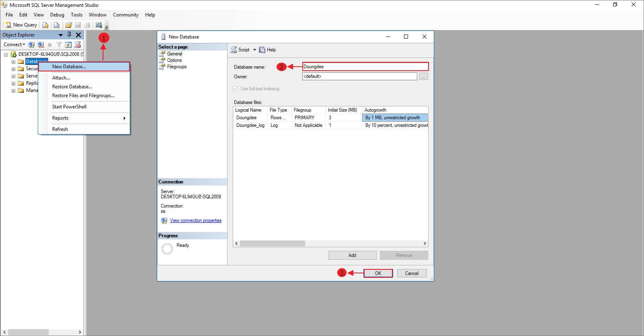The image size is (644, 336).
Task: Select the General page in New Database
Action: [x=174, y=54]
